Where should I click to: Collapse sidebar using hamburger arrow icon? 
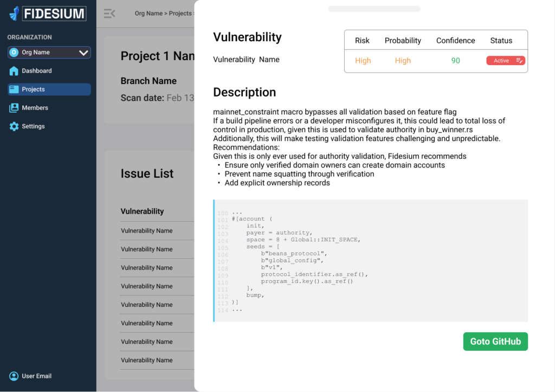click(x=109, y=14)
